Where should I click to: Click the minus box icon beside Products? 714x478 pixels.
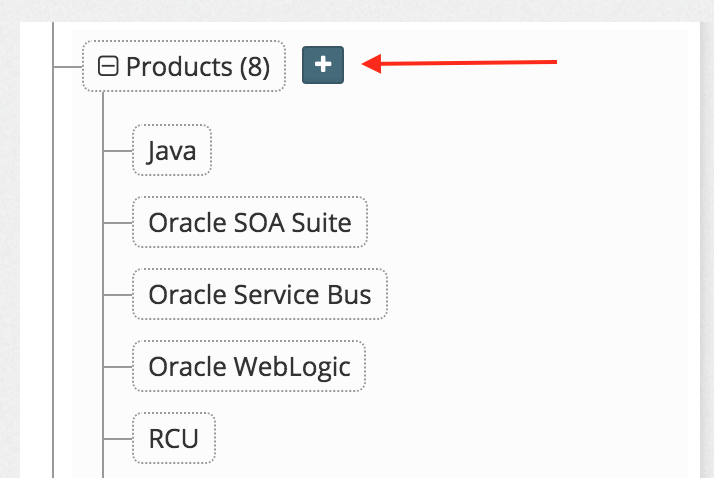[108, 67]
